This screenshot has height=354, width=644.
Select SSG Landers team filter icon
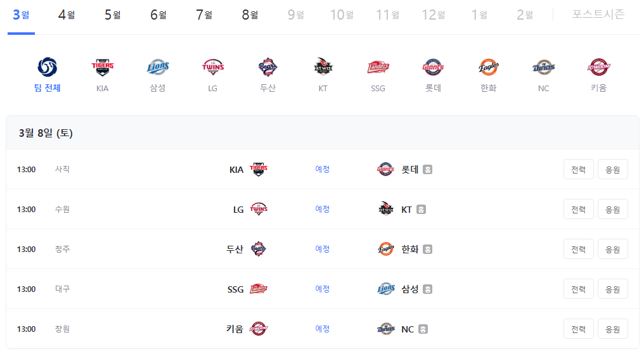378,67
